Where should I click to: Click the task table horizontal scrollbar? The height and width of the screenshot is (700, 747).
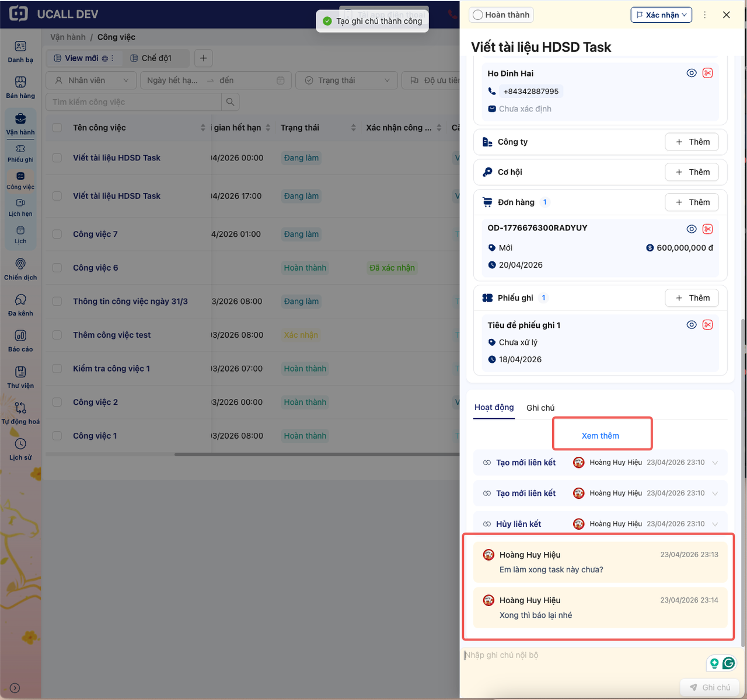point(317,454)
